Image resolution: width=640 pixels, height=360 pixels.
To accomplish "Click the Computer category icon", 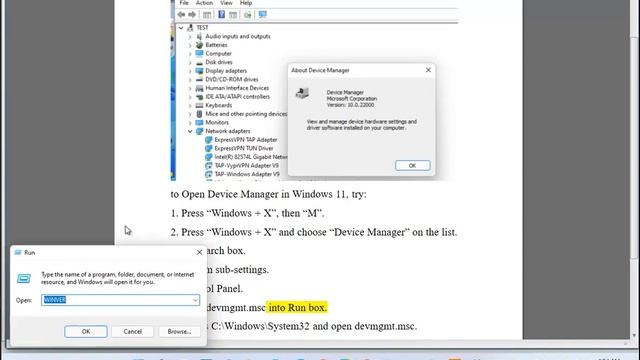I will point(199,53).
